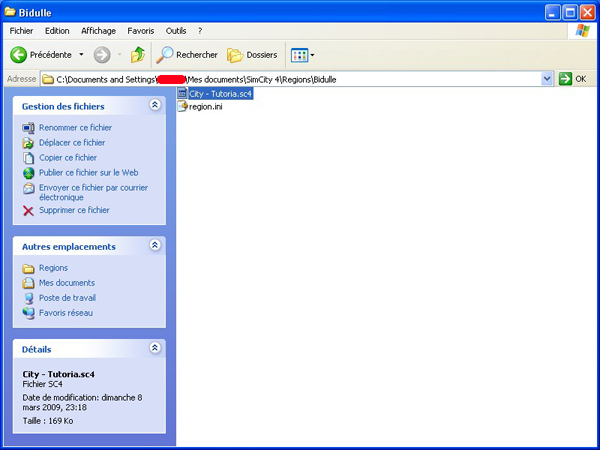Image resolution: width=600 pixels, height=450 pixels.
Task: Expand the address bar dropdown arrow
Action: click(547, 79)
